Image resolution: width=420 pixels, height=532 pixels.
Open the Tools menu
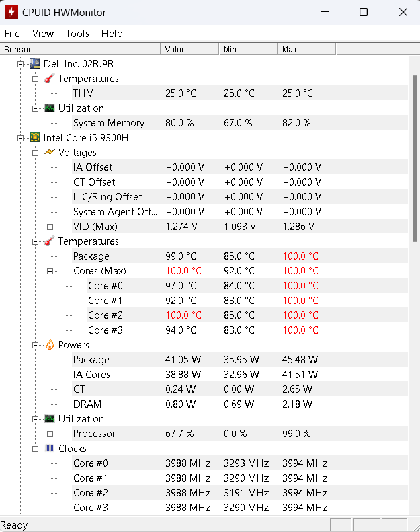[x=77, y=33]
